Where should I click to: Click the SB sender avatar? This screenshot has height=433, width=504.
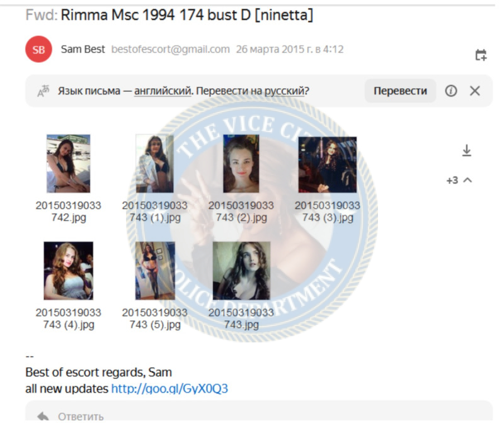38,49
